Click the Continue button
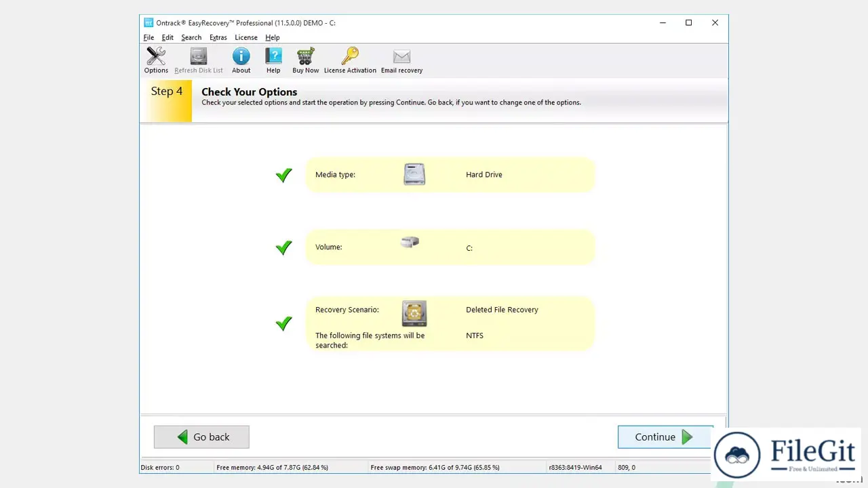Screen dimensions: 868x488 coord(665,437)
